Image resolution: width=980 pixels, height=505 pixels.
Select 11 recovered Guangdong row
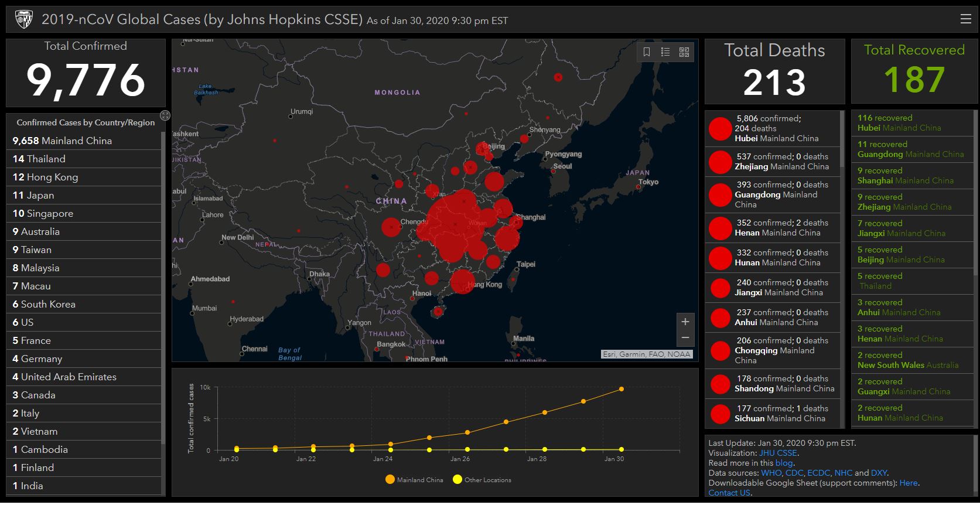(912, 149)
